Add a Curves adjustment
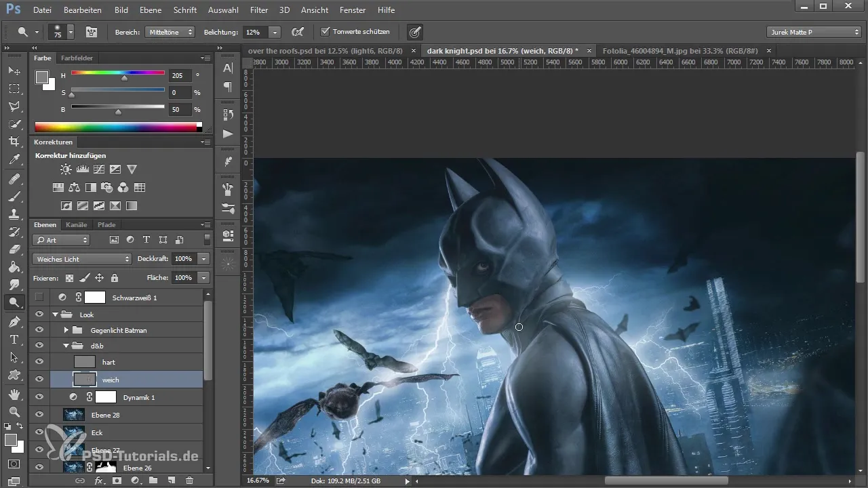The width and height of the screenshot is (868, 488). pos(98,169)
